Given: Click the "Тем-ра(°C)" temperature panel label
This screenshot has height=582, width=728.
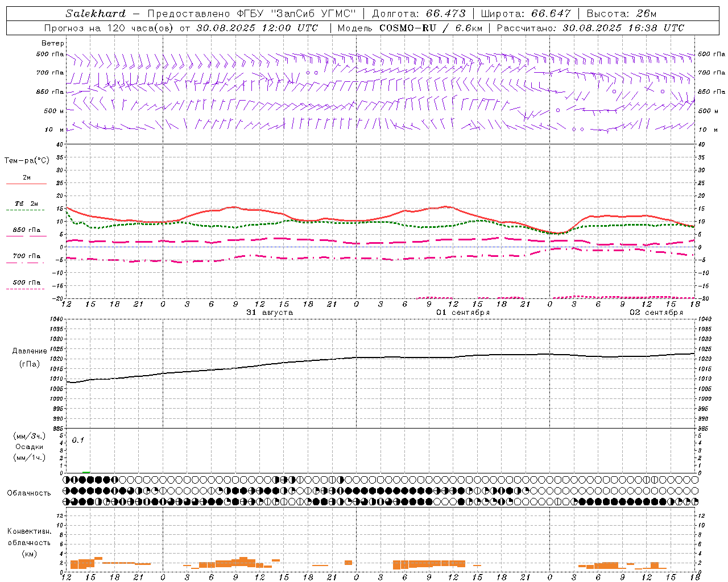Looking at the screenshot, I should 27,161.
